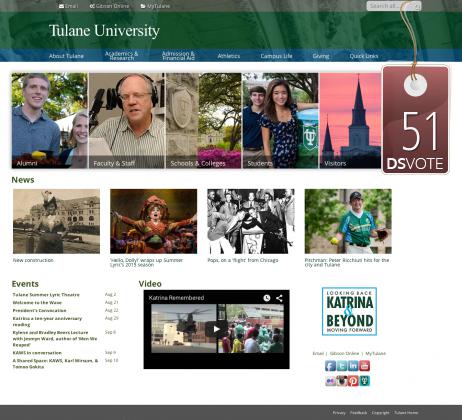Open the About Tulane menu
The image size is (462, 420).
(x=66, y=56)
